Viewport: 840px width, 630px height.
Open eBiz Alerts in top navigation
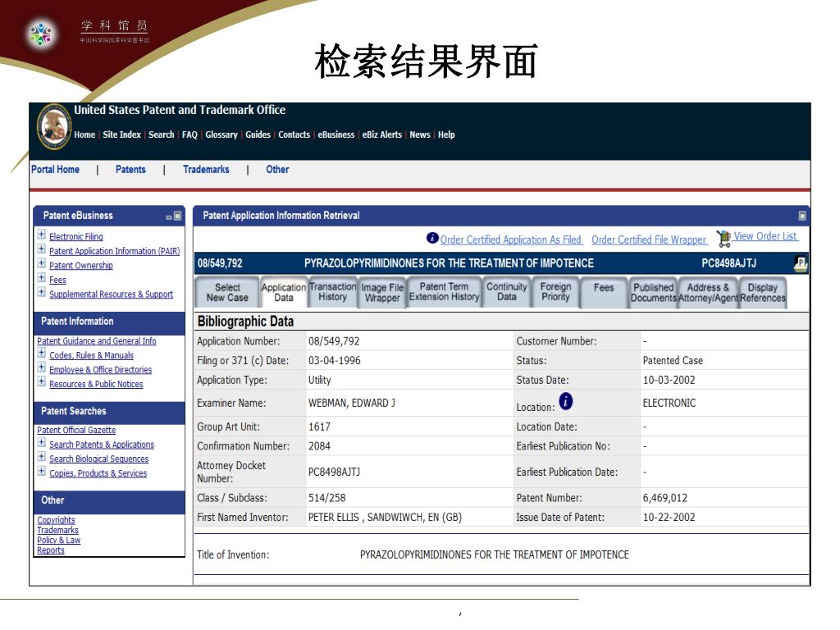coord(382,135)
